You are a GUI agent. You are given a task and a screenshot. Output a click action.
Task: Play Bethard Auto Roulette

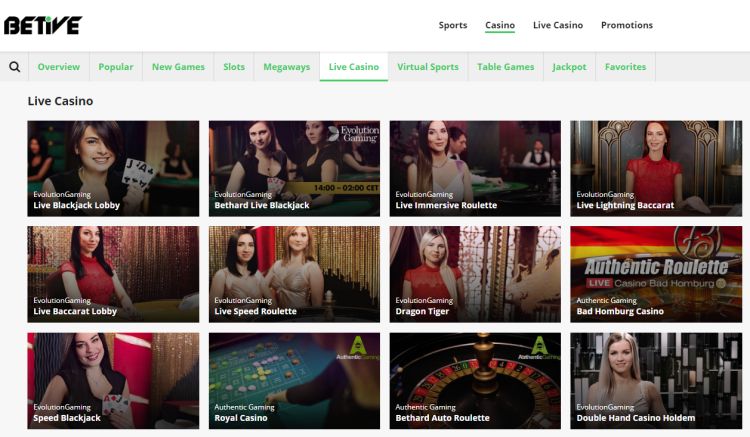coord(475,381)
